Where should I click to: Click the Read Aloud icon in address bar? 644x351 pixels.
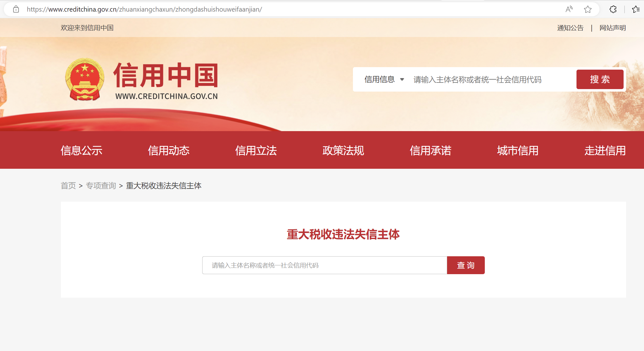pos(569,9)
